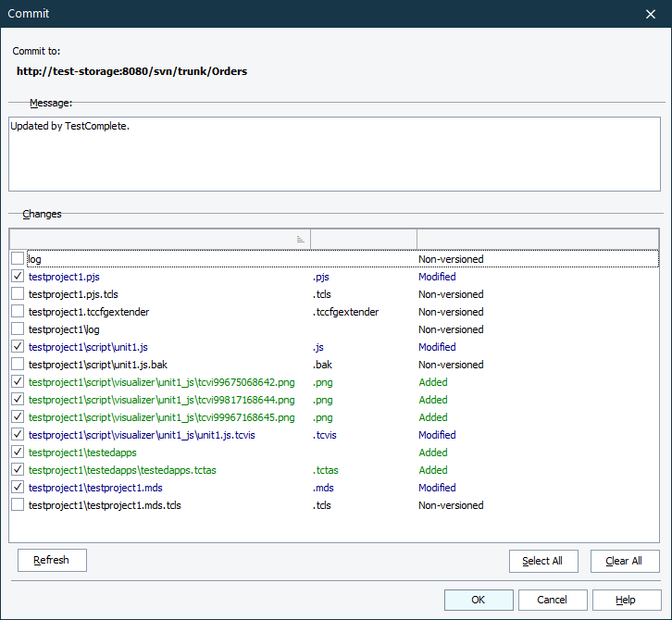
Task: Uncheck the testproject1.pjs checkbox
Action: 18,277
